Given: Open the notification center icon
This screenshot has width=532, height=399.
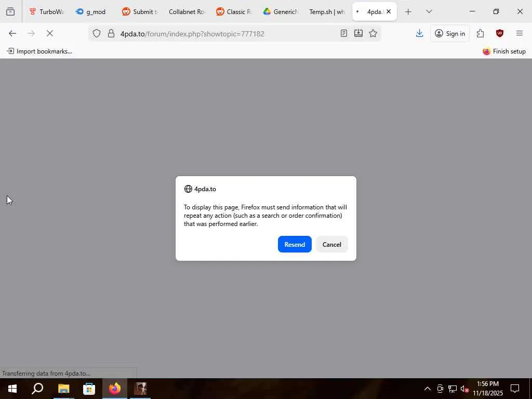Looking at the screenshot, I should tap(515, 389).
